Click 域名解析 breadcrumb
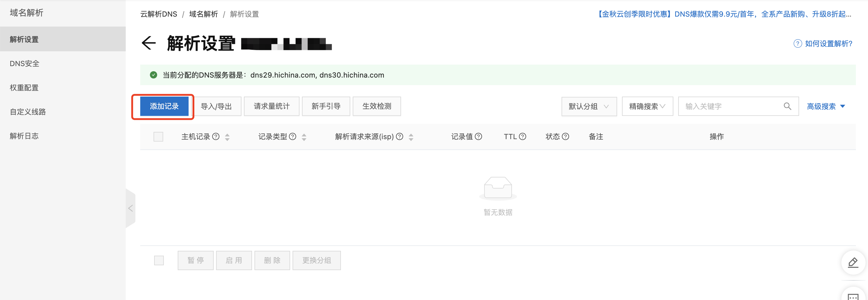This screenshot has height=300, width=868. 203,14
